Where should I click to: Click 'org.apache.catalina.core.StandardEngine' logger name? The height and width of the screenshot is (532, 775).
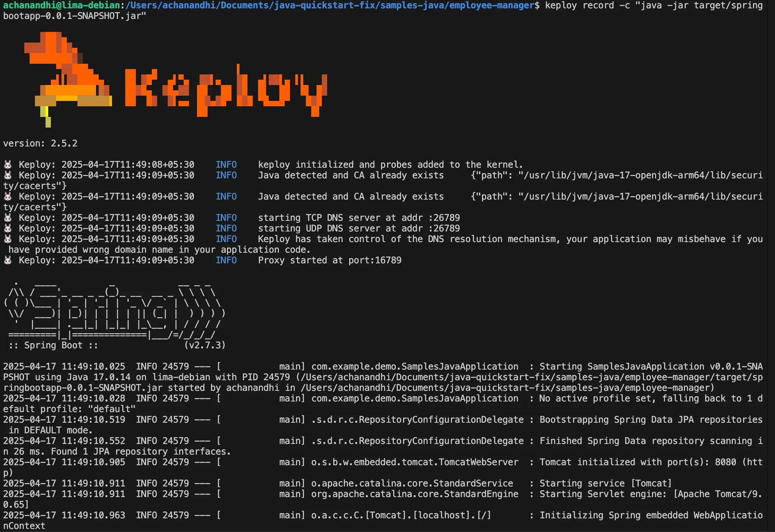coord(415,494)
